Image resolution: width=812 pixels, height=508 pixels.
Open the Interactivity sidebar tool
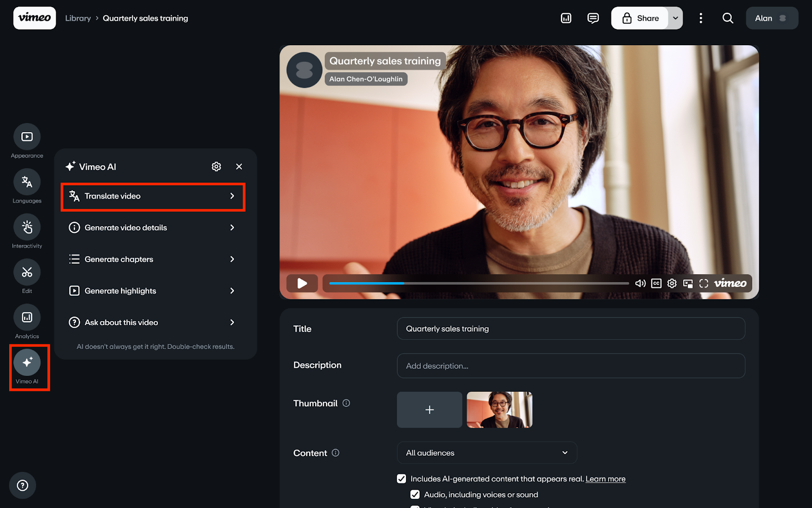(27, 228)
